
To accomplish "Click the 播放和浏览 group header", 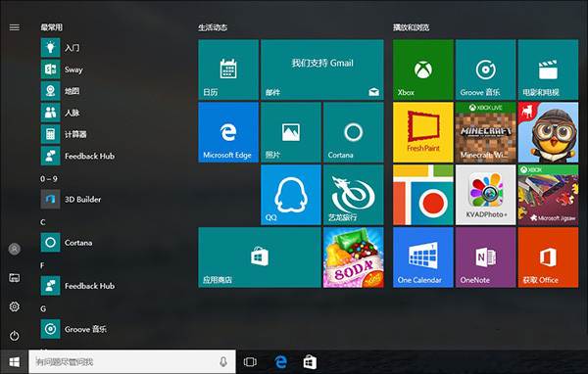I will tap(411, 27).
